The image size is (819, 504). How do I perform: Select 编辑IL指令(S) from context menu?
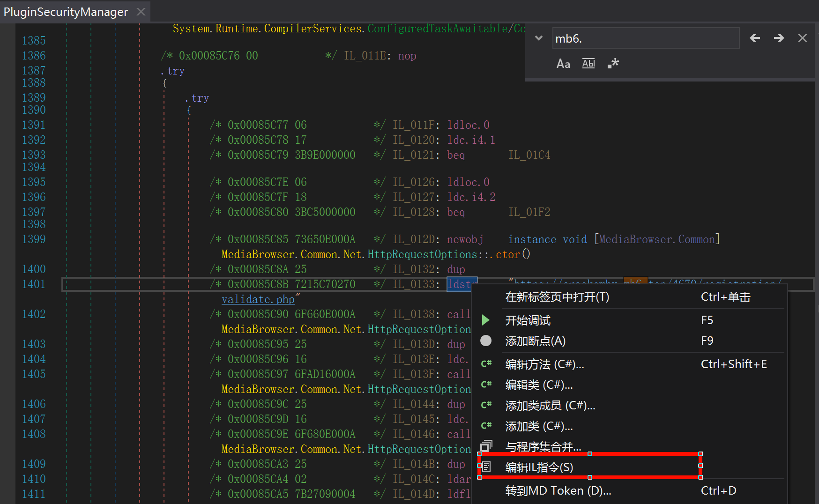click(x=539, y=467)
